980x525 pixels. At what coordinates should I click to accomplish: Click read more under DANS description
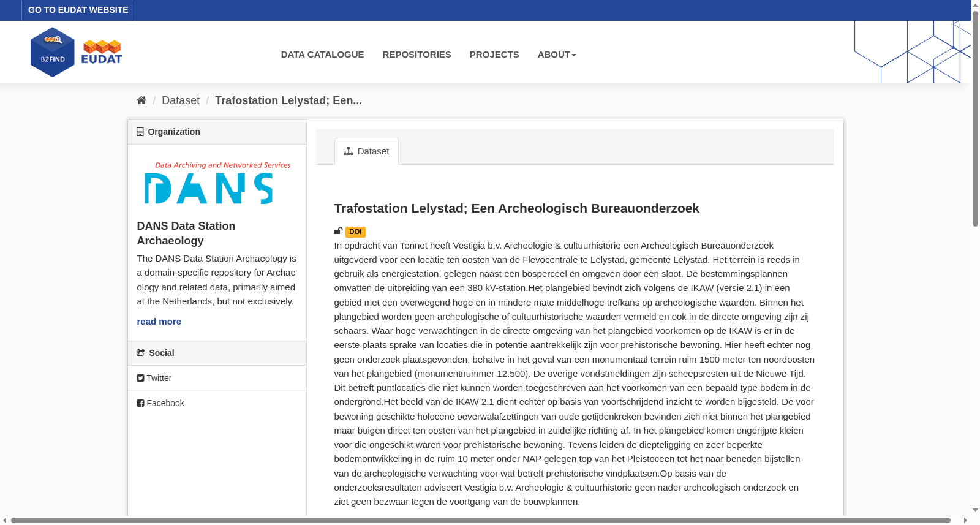(159, 322)
